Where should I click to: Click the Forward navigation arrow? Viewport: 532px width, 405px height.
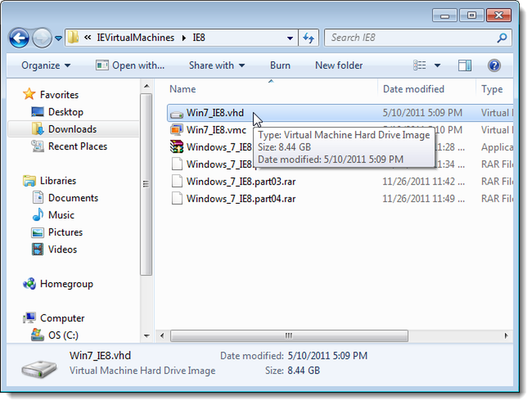[41, 38]
